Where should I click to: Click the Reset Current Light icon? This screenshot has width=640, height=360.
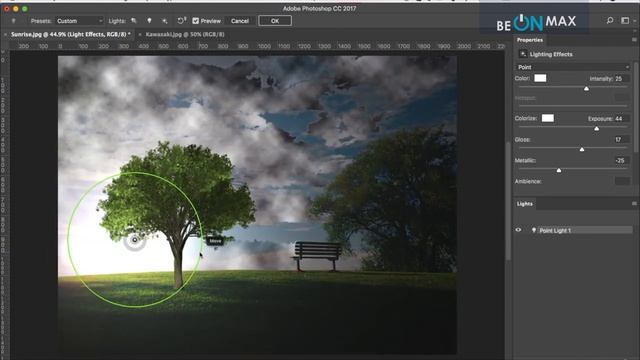click(x=182, y=20)
